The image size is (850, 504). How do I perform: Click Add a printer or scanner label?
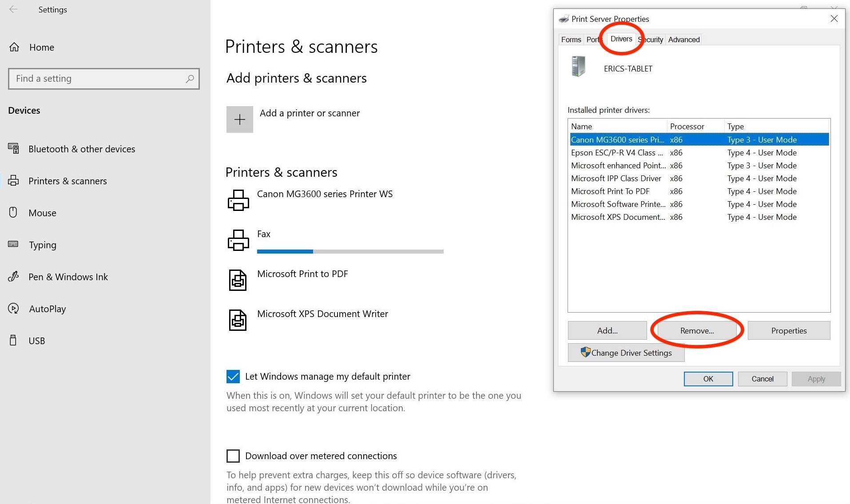(310, 113)
